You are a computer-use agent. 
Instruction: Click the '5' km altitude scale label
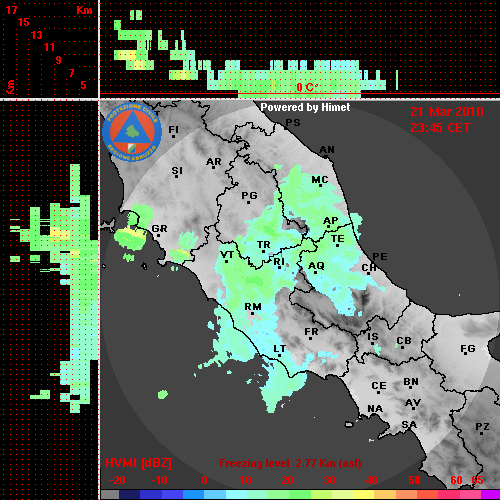coord(83,85)
